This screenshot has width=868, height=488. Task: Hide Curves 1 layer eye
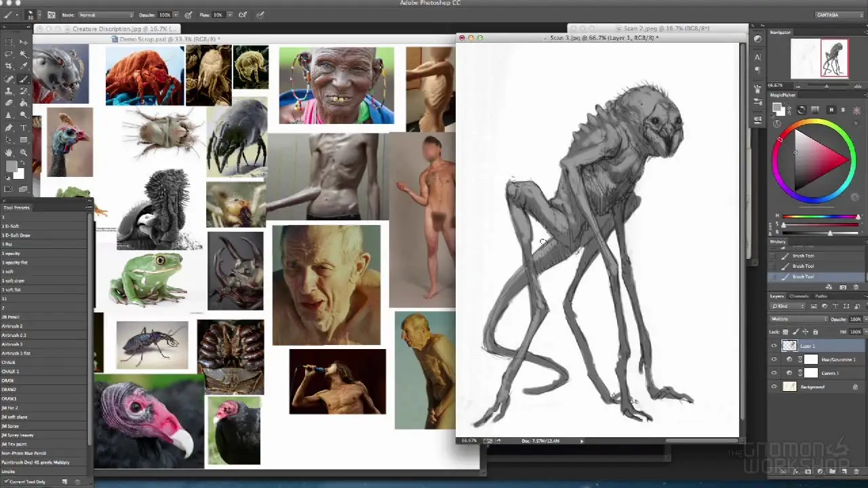tap(774, 373)
